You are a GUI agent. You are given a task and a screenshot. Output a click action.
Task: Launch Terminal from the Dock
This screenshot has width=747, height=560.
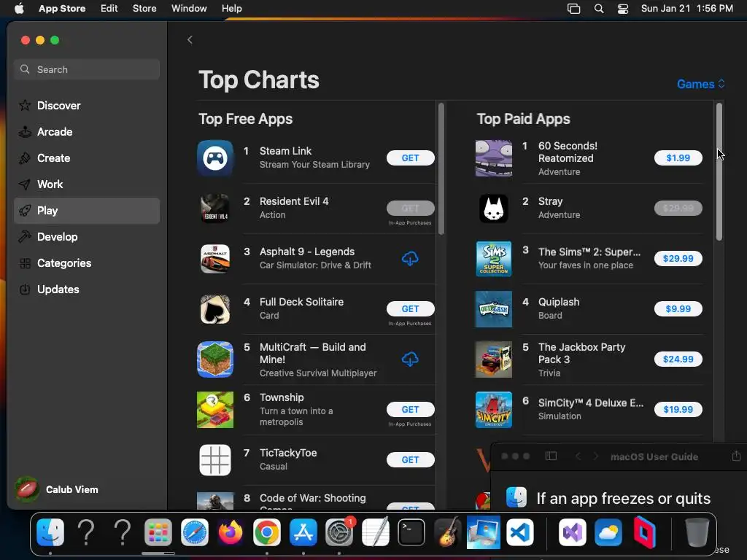pos(411,532)
